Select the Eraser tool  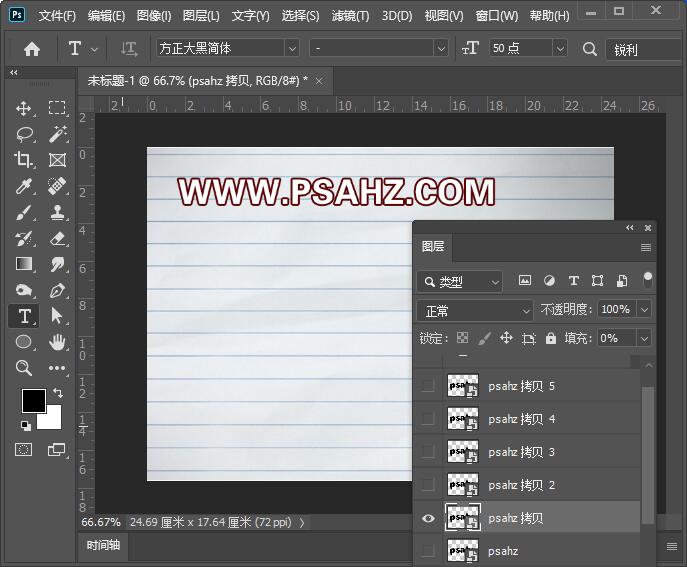coord(57,238)
